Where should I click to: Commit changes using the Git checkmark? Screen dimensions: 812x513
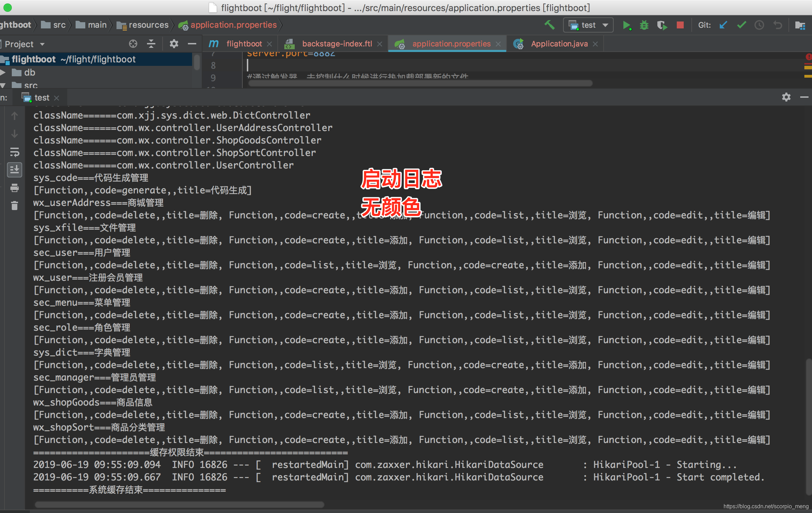741,25
